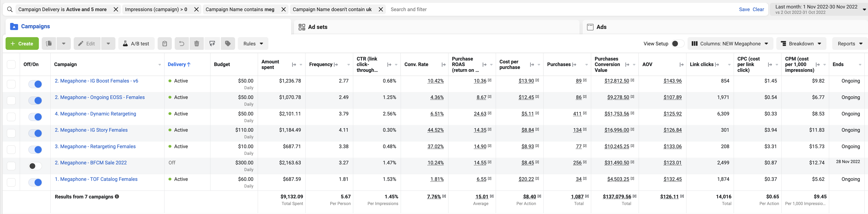Click the trash delete icon
The width and height of the screenshot is (868, 214).
point(197,44)
